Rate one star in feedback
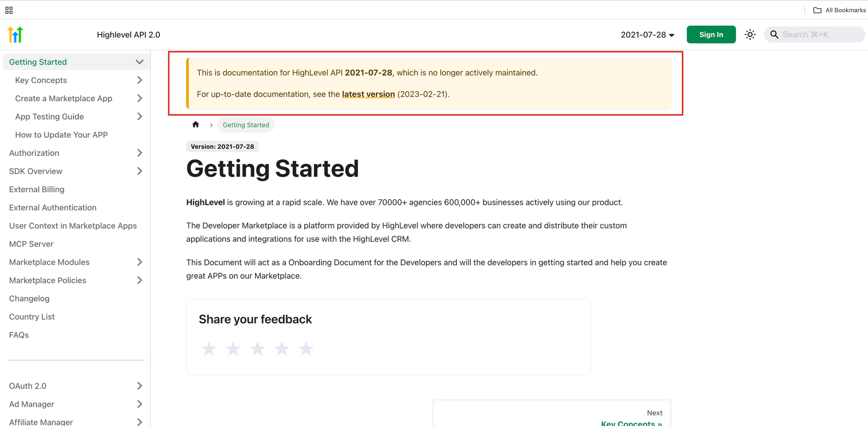 click(209, 349)
